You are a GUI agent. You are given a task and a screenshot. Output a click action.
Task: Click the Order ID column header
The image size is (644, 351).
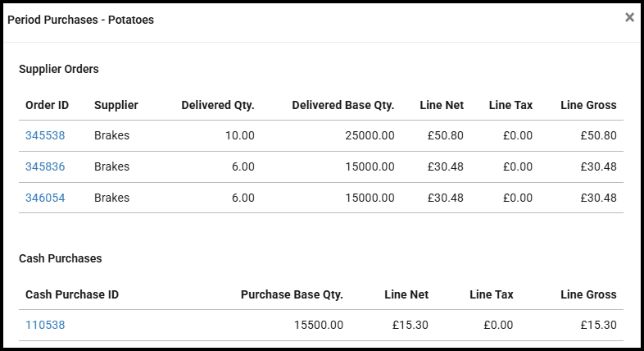(47, 105)
